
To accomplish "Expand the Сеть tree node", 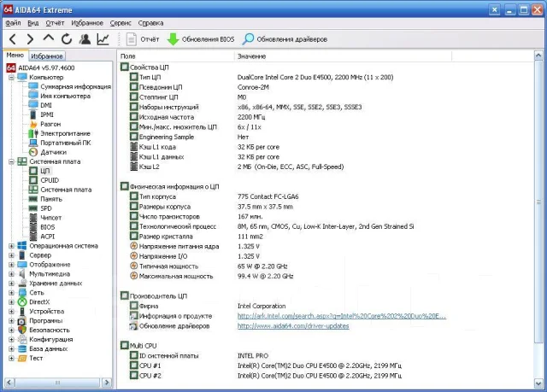I will point(11,293).
